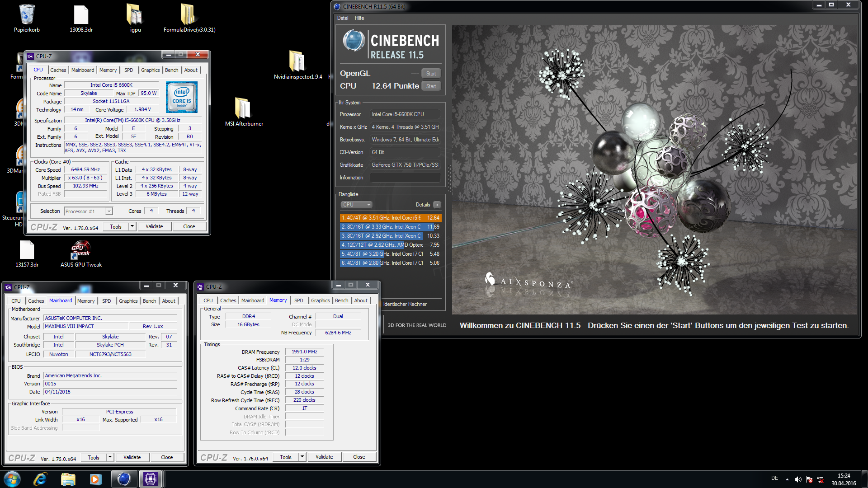
Task: Expand the Tools arrow in the Mainboard window
Action: click(x=110, y=457)
